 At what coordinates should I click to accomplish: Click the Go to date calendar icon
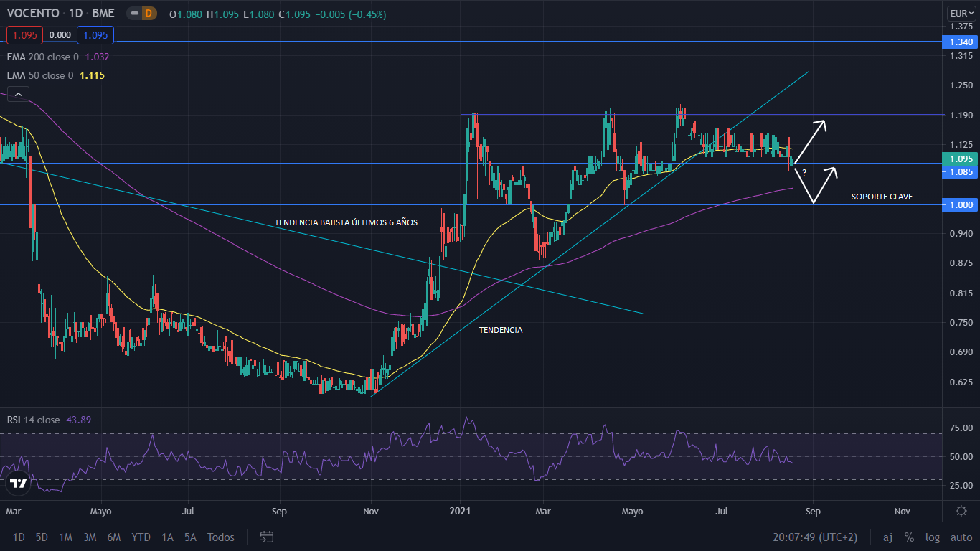(267, 537)
